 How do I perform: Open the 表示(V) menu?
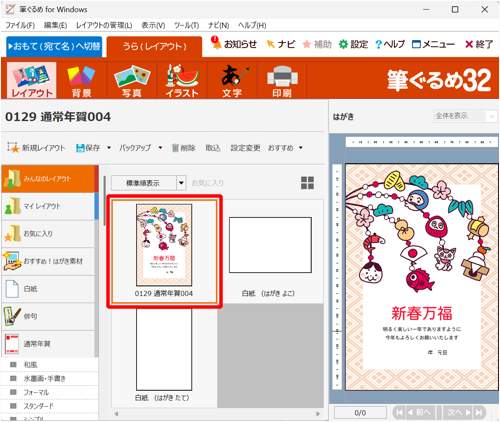[x=153, y=25]
